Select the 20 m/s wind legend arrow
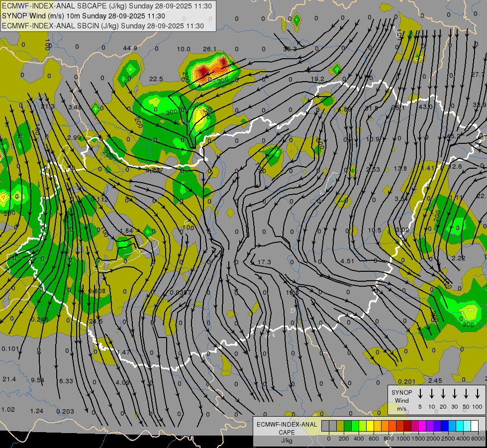 coord(443,394)
